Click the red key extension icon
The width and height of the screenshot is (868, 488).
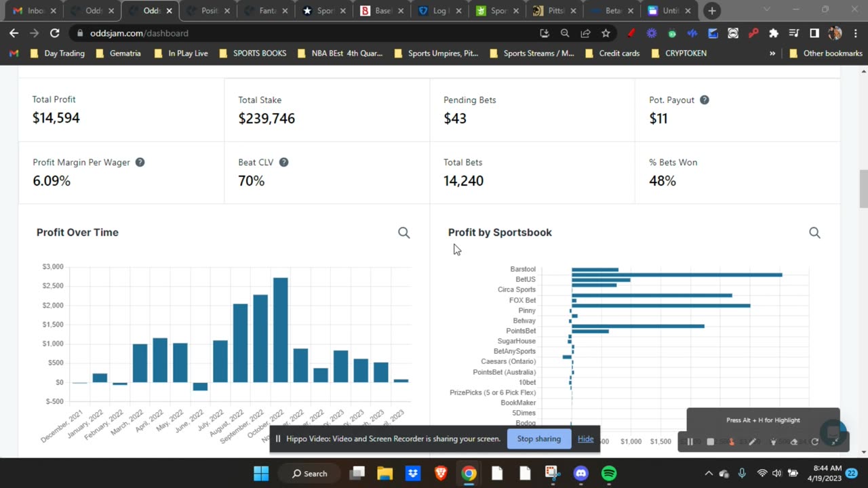[x=753, y=33]
